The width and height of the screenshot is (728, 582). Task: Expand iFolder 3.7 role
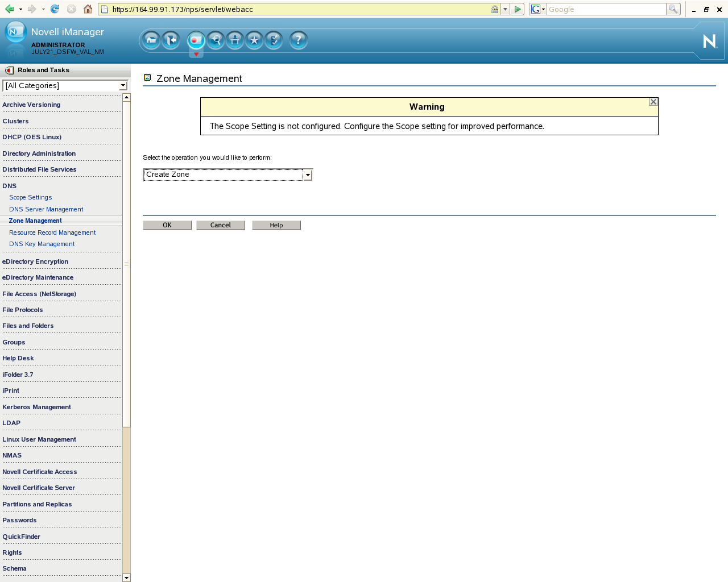click(x=18, y=375)
